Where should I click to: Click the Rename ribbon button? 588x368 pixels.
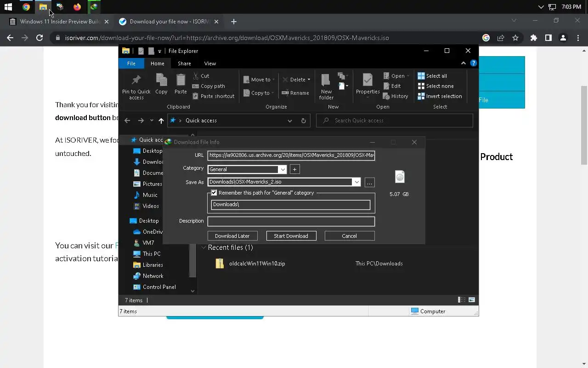(x=295, y=93)
